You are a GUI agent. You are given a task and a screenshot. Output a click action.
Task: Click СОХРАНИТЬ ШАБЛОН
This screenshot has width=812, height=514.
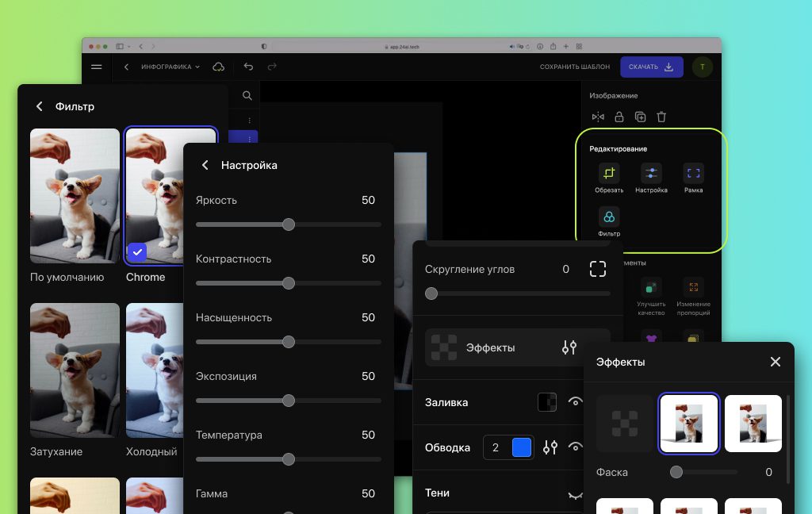(575, 67)
